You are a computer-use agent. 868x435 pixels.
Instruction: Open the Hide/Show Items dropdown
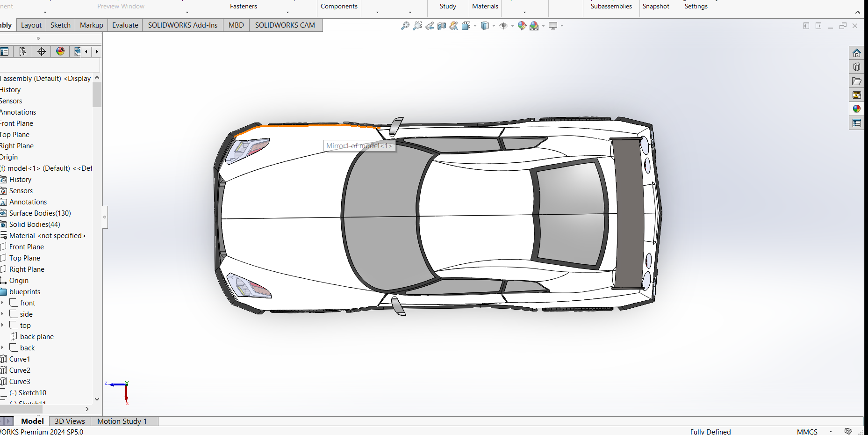tap(513, 26)
